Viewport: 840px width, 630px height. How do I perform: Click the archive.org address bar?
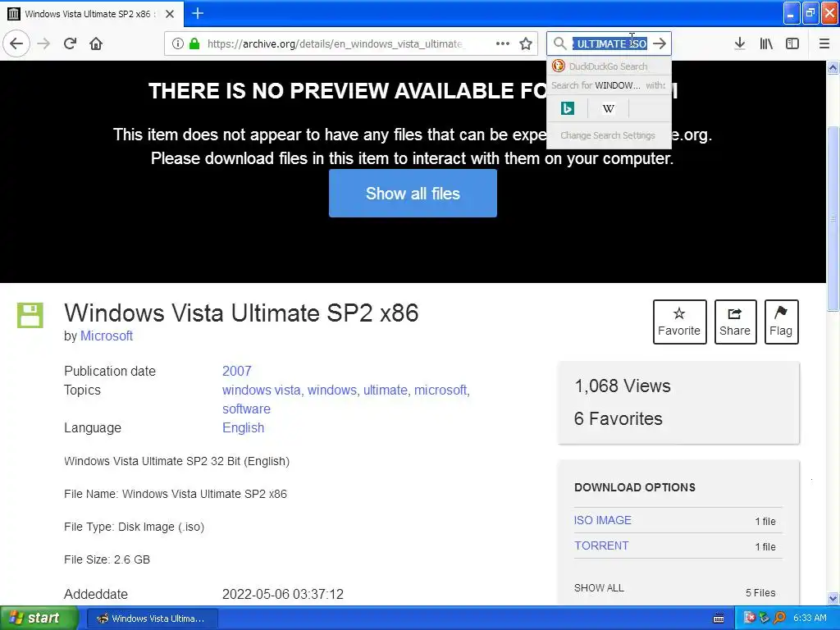[x=335, y=43]
